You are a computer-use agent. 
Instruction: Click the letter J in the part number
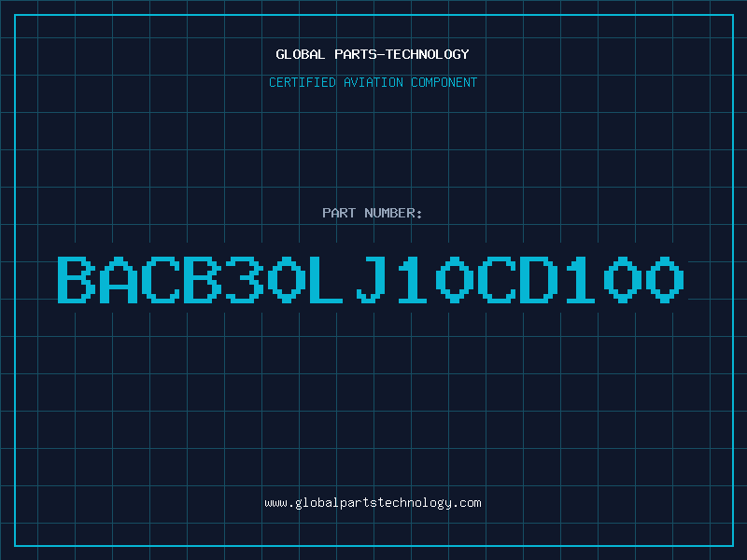[371, 280]
